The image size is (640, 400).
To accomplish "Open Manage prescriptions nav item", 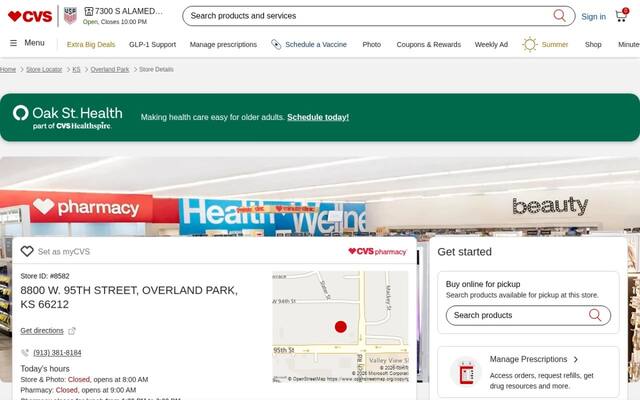I will (x=223, y=44).
